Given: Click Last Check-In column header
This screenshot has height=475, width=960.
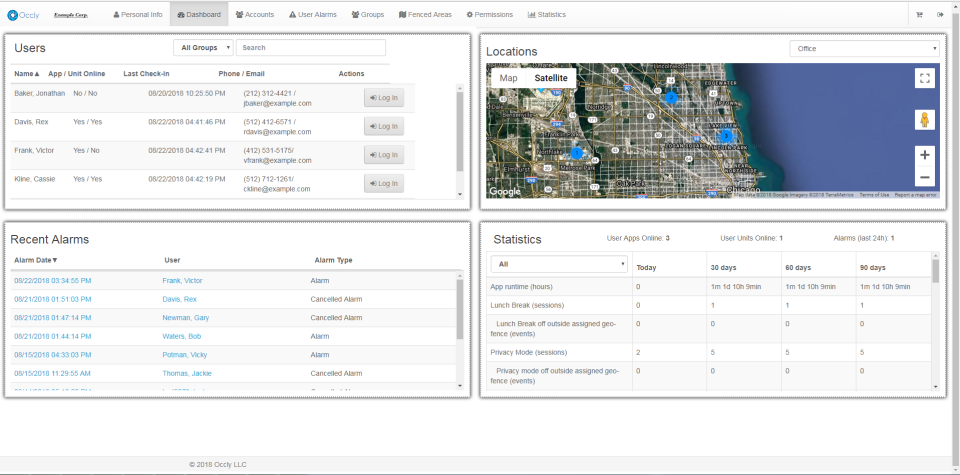Looking at the screenshot, I should pos(146,73).
